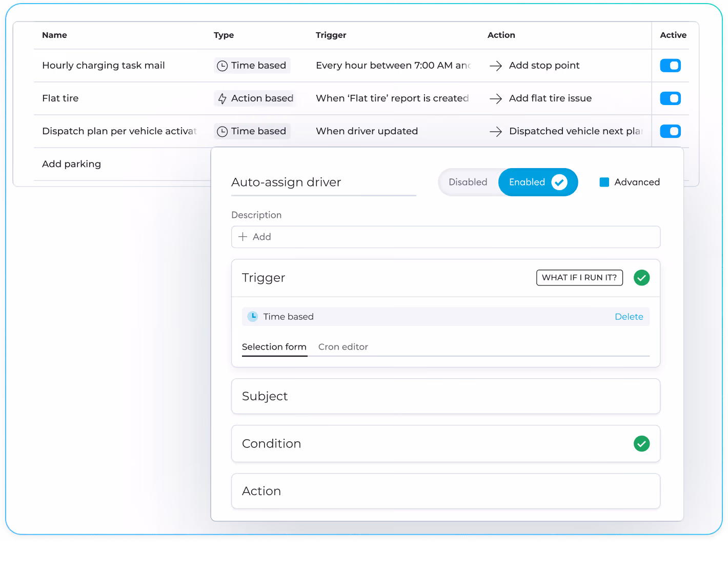Click the WHAT IF I RUN IT? button
Viewport: 728px width, 571px height.
(x=579, y=277)
